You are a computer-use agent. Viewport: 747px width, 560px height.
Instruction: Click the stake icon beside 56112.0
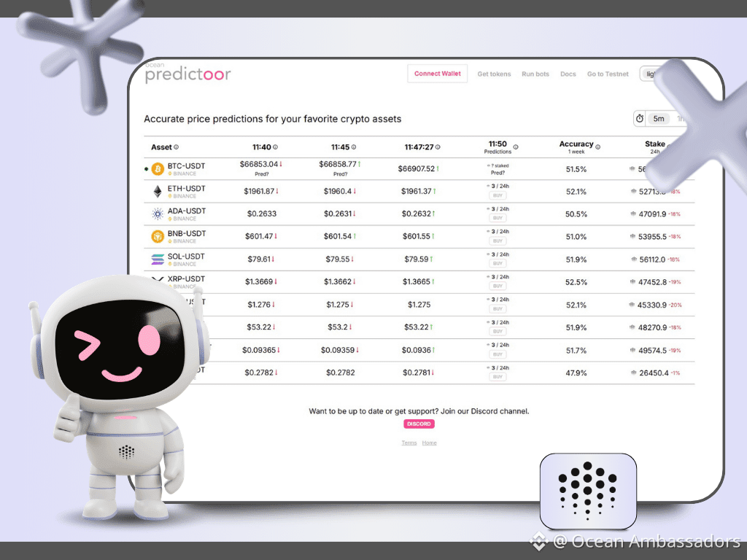634,259
